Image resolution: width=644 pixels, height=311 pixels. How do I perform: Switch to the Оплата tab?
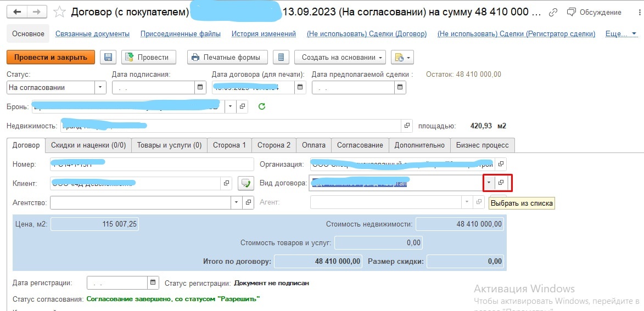pos(313,145)
